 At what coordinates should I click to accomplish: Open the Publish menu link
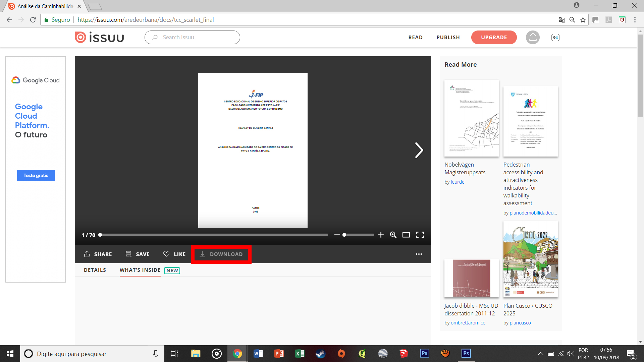tap(448, 37)
